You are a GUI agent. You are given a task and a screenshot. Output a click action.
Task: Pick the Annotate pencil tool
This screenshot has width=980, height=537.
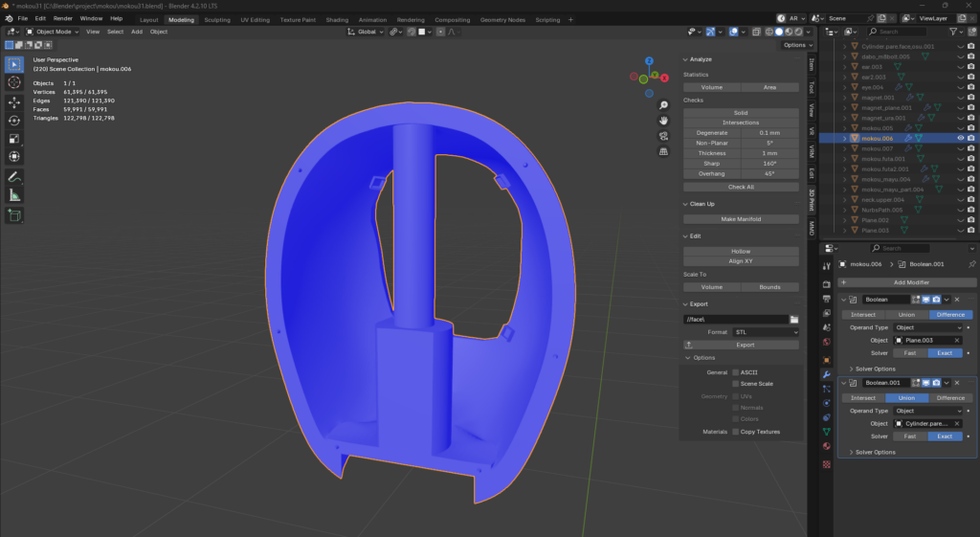tap(14, 177)
